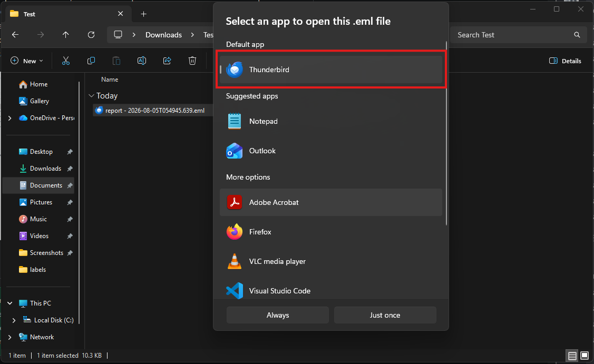
Task: Unpin Screenshots using its pin icon
Action: tap(70, 253)
